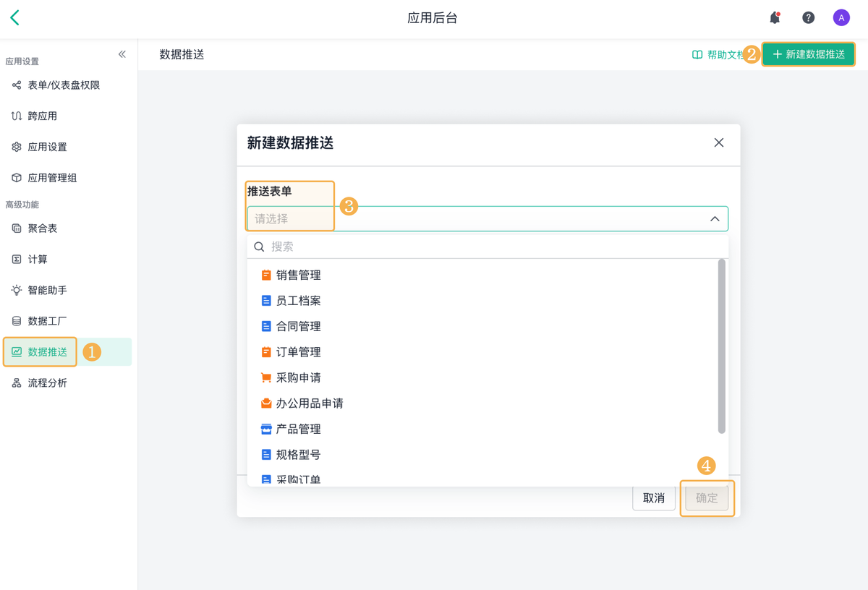Click the user avatar icon

pyautogui.click(x=841, y=18)
